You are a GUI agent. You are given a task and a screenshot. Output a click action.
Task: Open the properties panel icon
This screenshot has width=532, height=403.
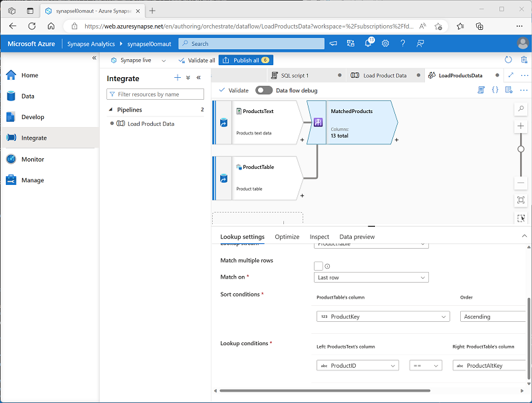509,90
